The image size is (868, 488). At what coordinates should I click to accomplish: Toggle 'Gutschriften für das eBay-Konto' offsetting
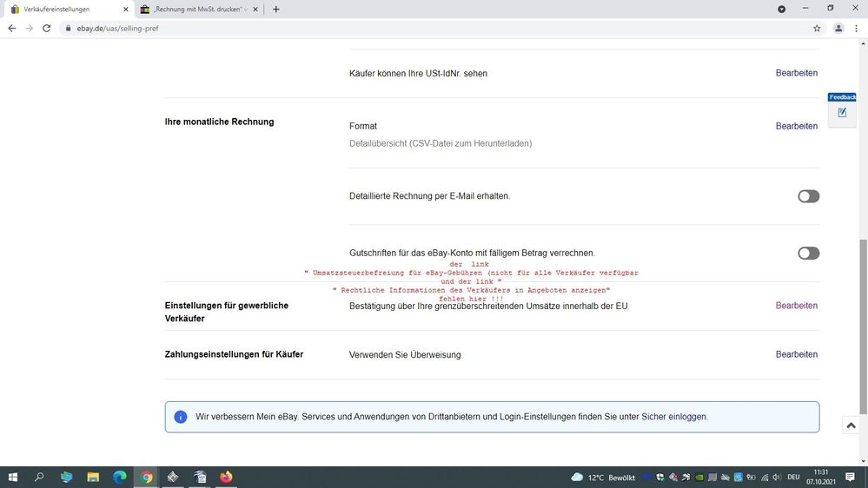tap(808, 254)
